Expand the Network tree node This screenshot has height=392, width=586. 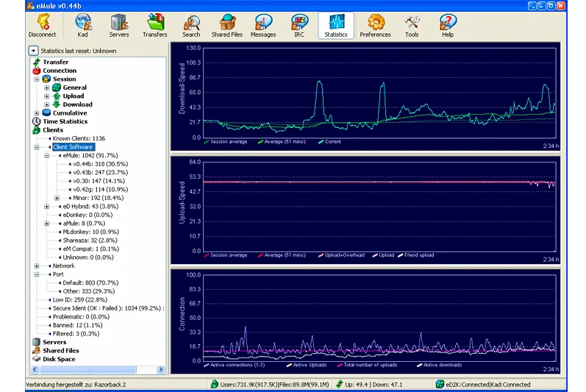37,266
